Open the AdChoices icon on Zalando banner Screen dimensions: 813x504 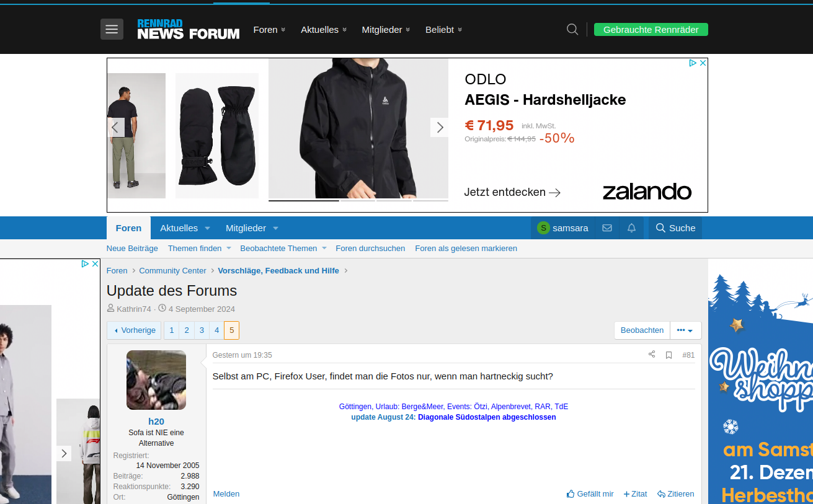tap(693, 63)
